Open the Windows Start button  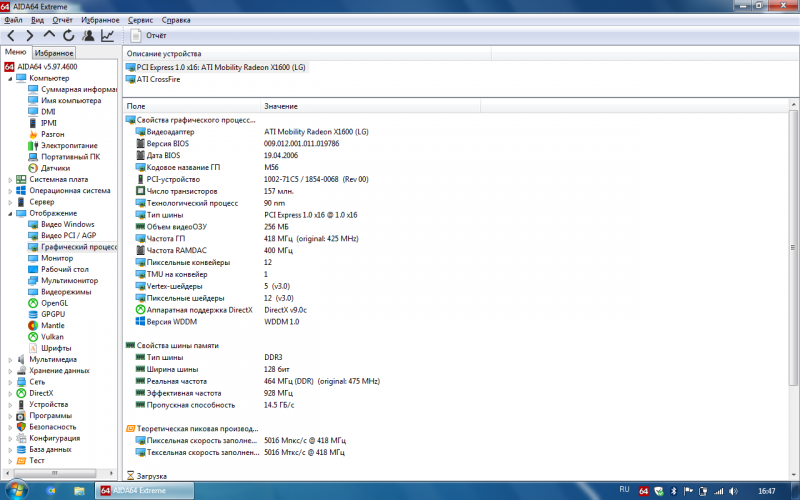15,490
